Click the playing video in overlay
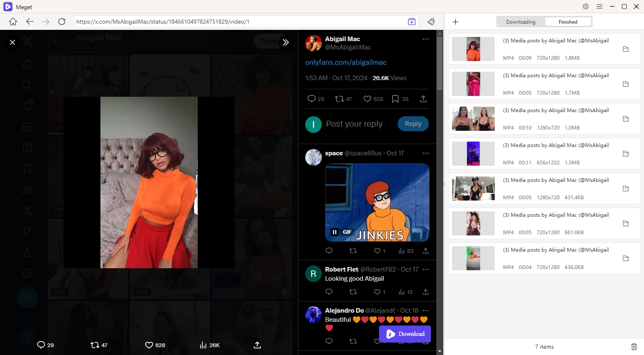 tap(149, 182)
